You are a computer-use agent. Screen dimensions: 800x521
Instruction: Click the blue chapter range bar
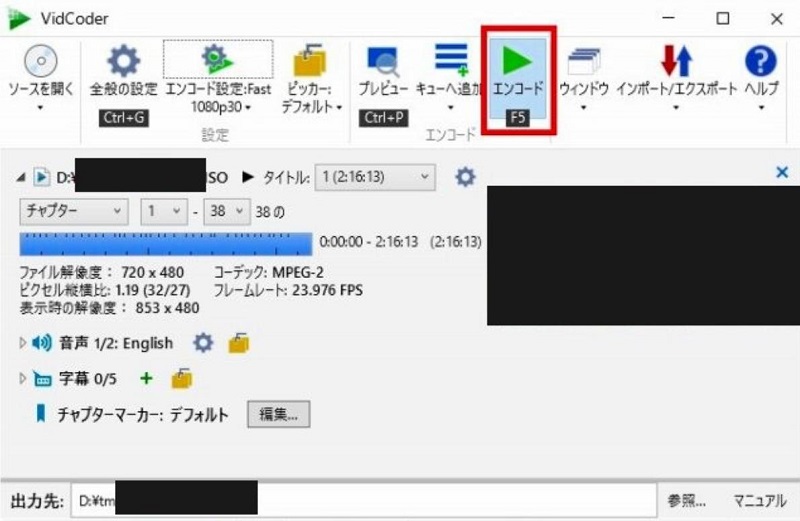(x=166, y=244)
